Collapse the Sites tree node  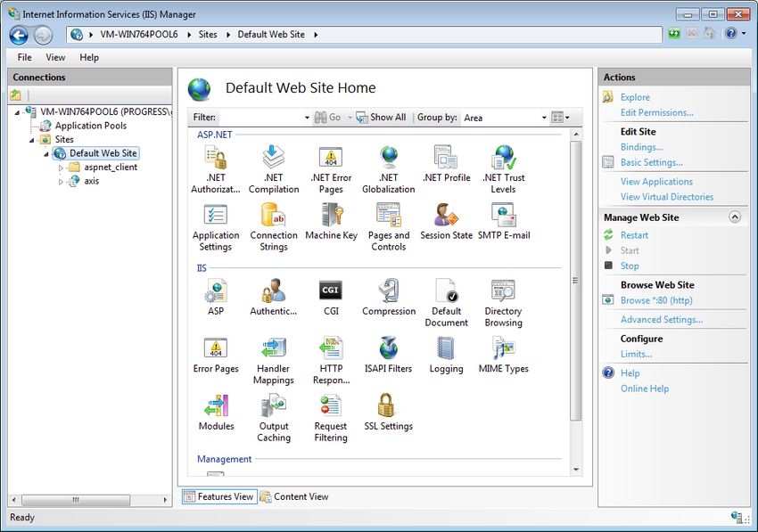pos(31,140)
